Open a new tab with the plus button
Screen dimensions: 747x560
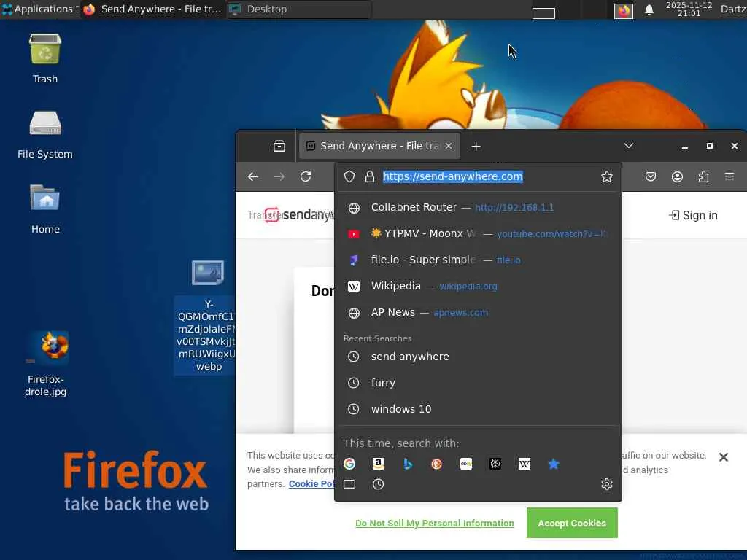[x=476, y=146]
